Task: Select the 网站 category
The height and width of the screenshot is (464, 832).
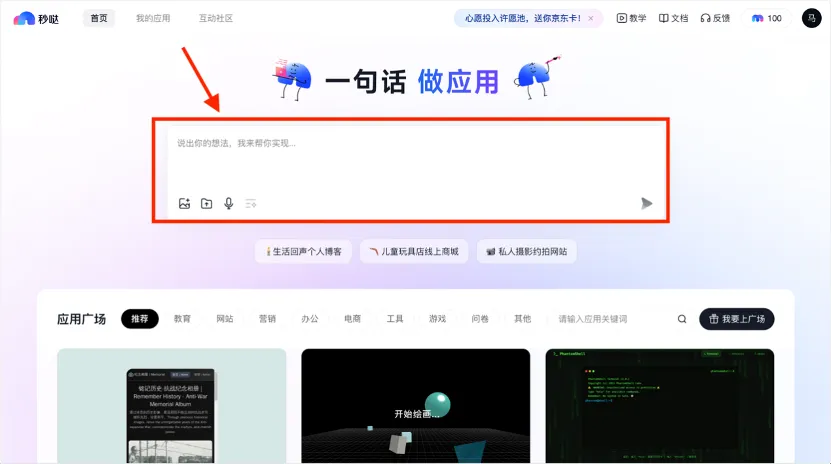Action: 224,319
